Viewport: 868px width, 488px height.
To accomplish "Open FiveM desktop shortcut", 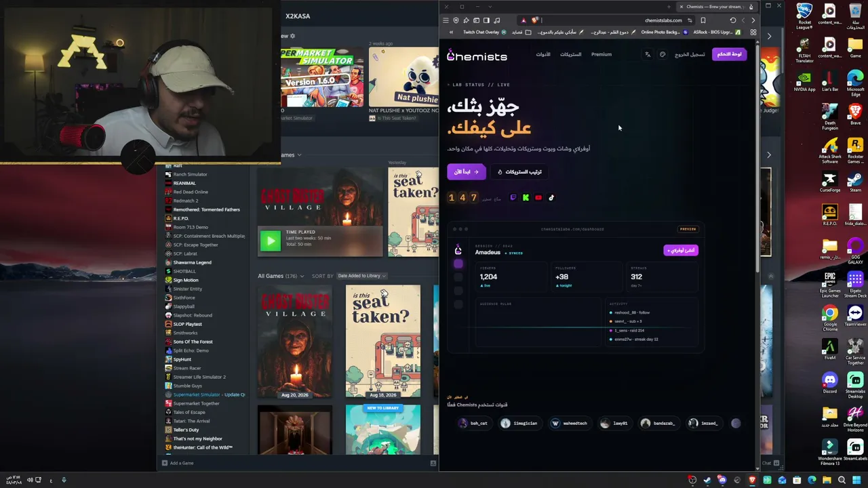I will [830, 350].
